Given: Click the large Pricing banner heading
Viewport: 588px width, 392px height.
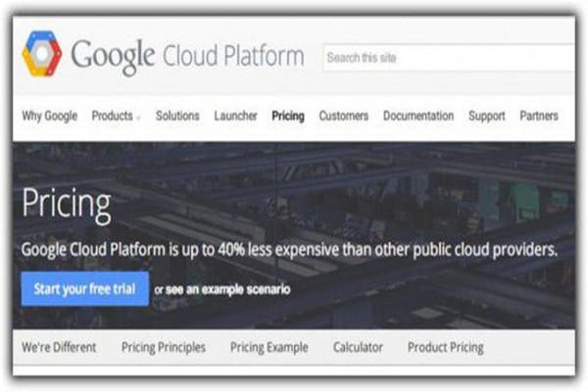Looking at the screenshot, I should 67,206.
